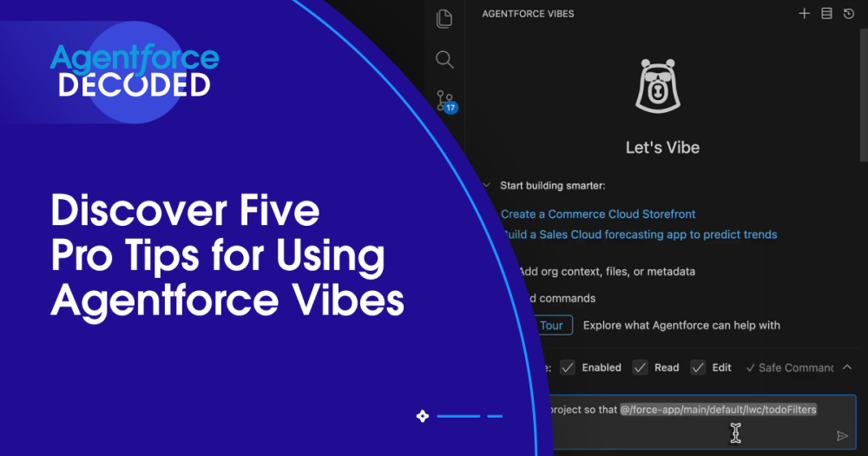Open the Explorer files icon

[x=444, y=18]
